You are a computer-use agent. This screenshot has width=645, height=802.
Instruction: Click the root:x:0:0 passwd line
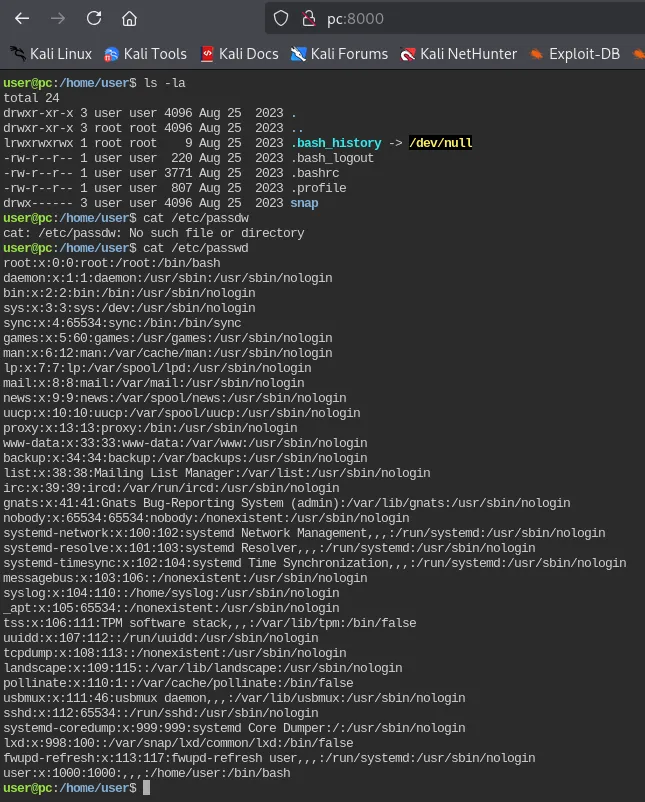tap(112, 263)
